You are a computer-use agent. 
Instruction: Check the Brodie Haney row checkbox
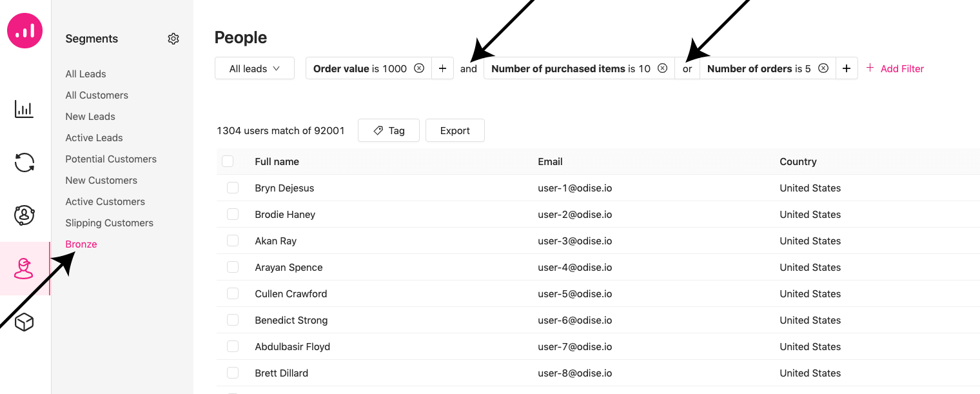click(233, 214)
